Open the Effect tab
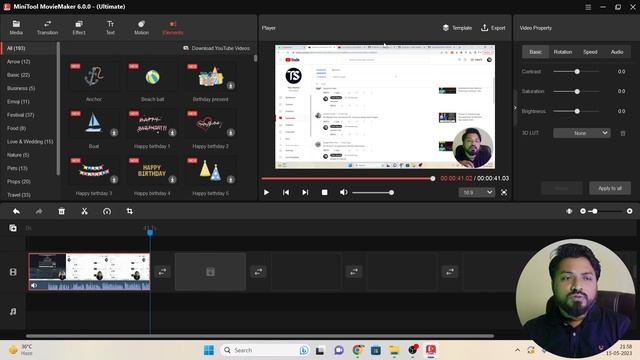This screenshot has width=640, height=360. [x=79, y=28]
